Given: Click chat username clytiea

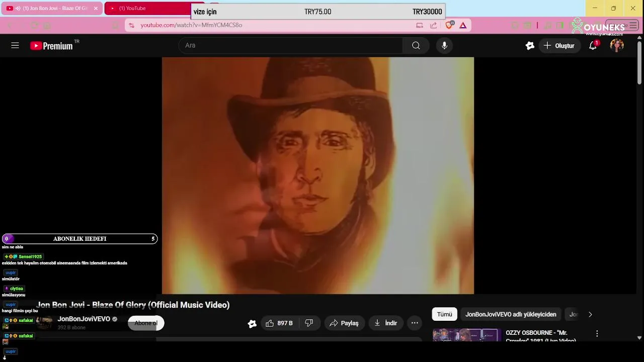Looking at the screenshot, I should [x=17, y=289].
